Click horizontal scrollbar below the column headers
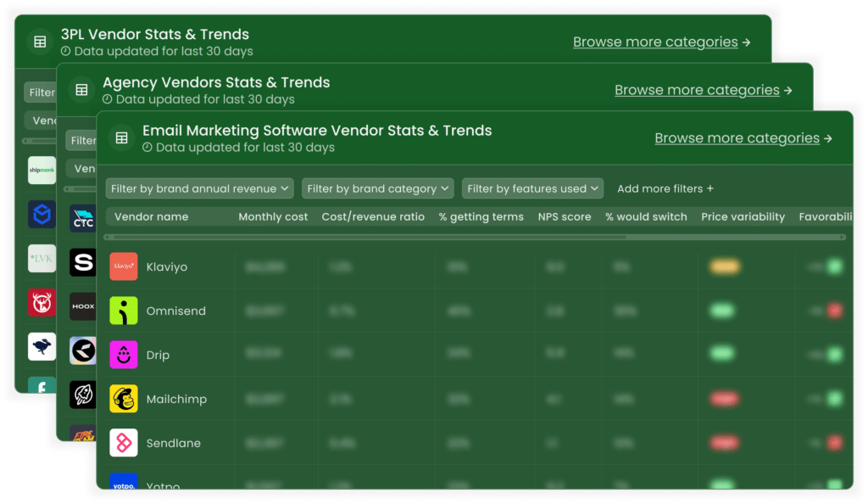868x504 pixels. [x=475, y=237]
